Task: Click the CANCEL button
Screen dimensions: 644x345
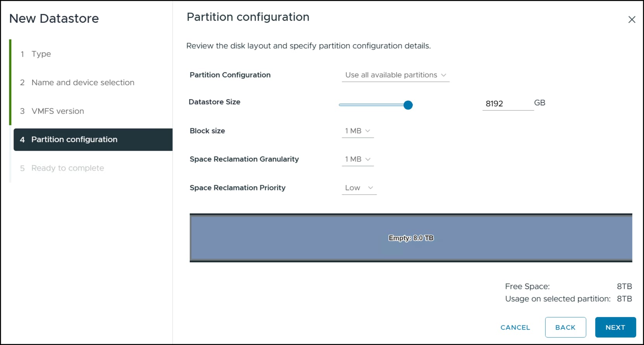Action: pos(515,328)
